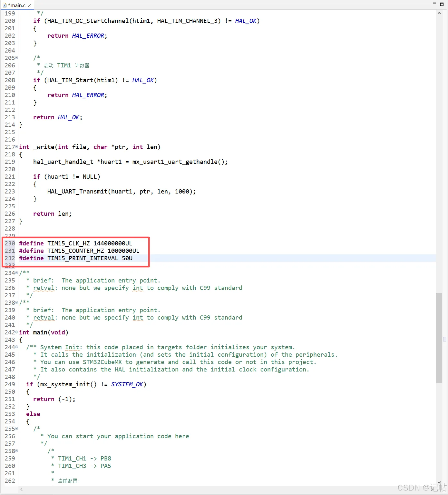448x495 pixels.
Task: Close the main.c editor tab
Action: point(30,5)
